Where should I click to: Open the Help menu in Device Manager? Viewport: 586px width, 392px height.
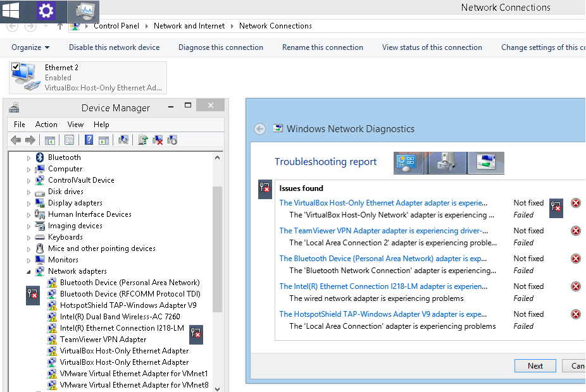(x=101, y=125)
